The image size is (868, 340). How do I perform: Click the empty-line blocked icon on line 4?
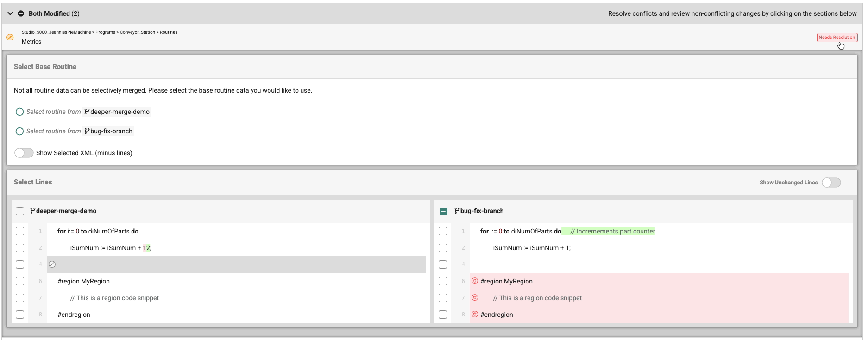[52, 264]
